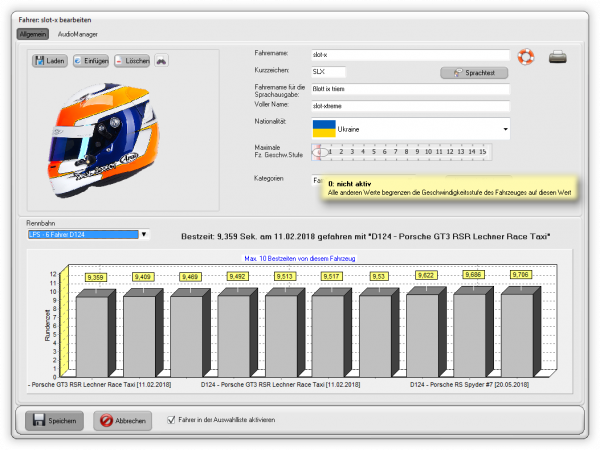This screenshot has width=600, height=450.
Task: Click Einfügen to paste helmet image
Action: 91,61
